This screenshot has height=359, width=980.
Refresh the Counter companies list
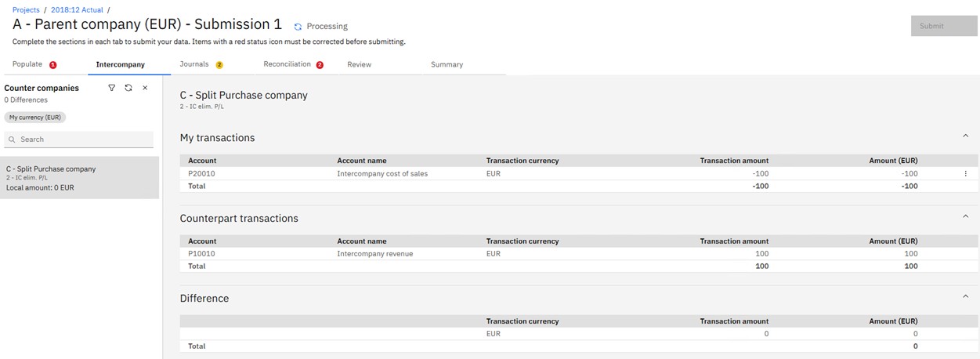coord(128,88)
